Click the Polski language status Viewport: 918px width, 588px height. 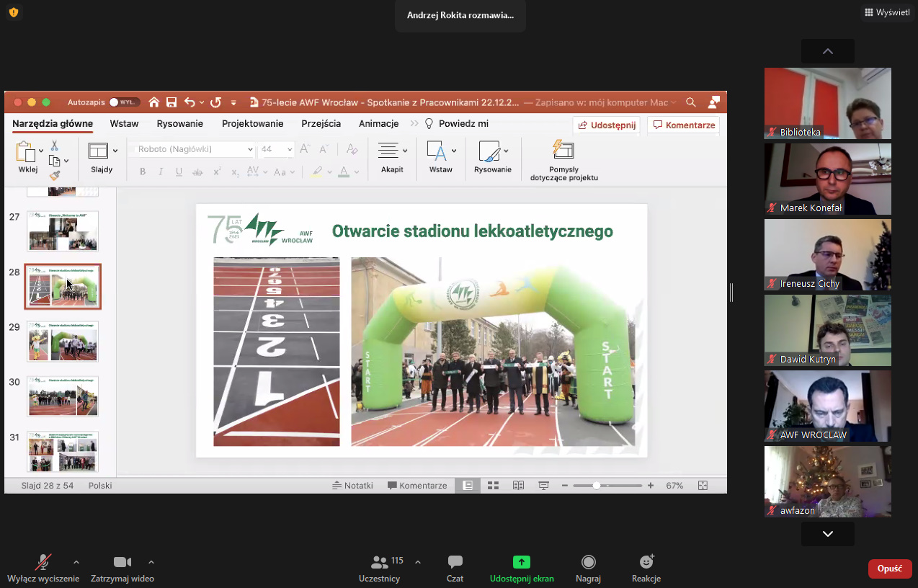[x=100, y=486]
